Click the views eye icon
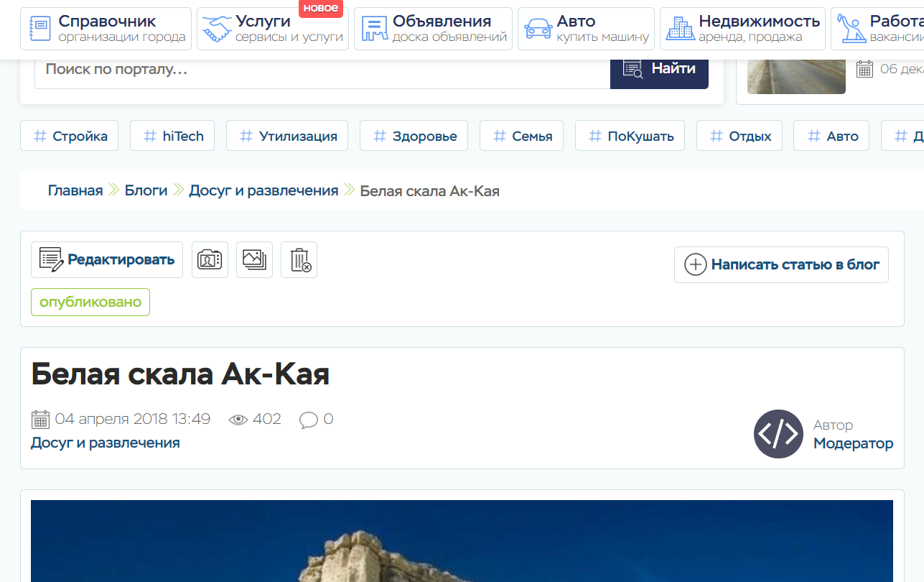 click(238, 420)
